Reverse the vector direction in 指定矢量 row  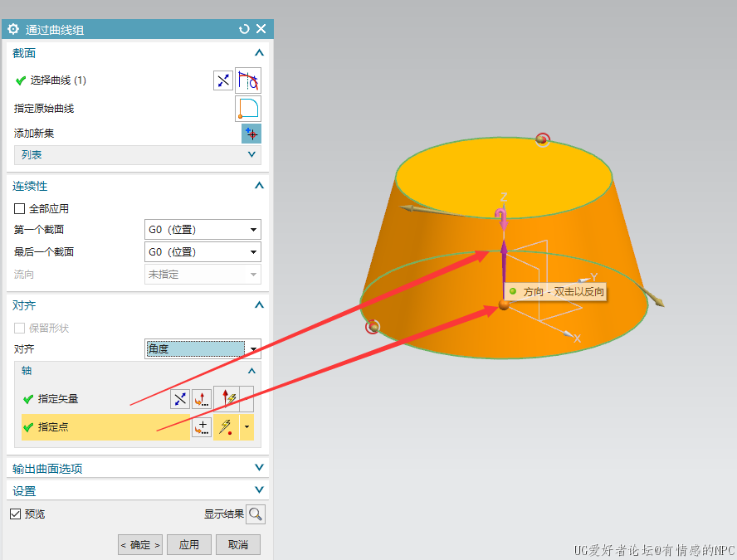pyautogui.click(x=180, y=399)
